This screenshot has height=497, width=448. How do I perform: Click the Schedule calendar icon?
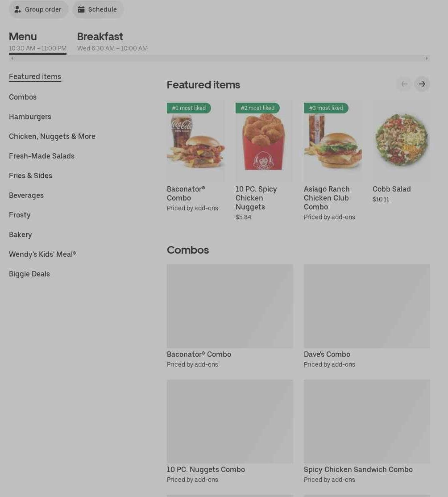coord(81,9)
